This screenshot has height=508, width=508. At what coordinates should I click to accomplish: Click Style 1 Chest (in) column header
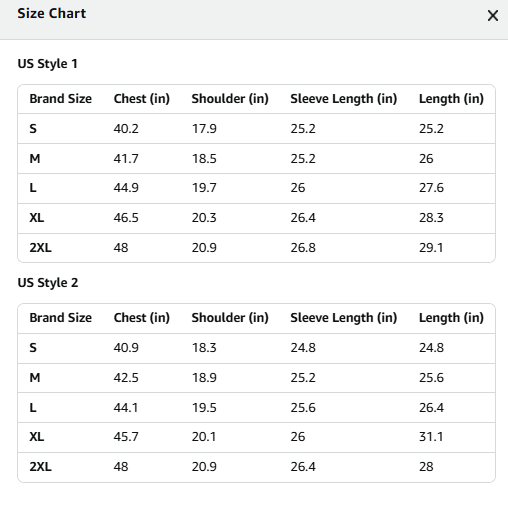[x=142, y=99]
